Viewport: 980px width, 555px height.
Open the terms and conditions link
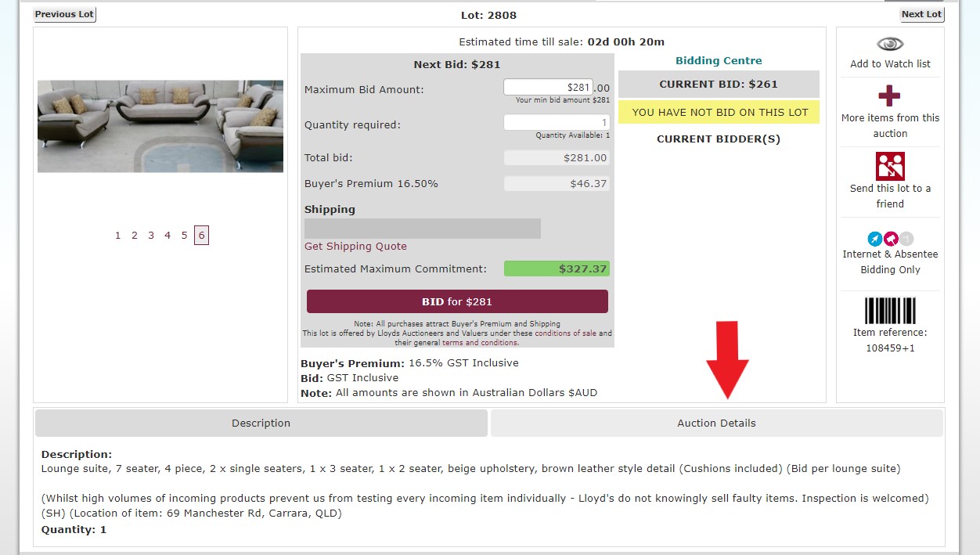(479, 342)
